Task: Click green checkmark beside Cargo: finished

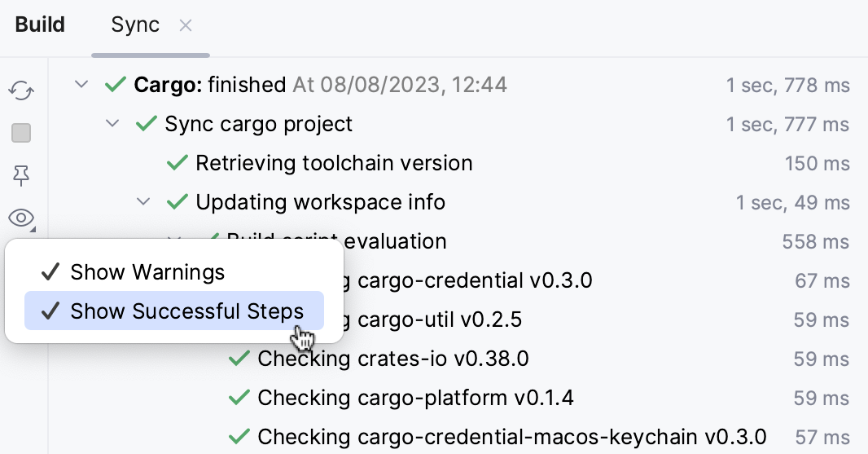Action: pos(116,84)
